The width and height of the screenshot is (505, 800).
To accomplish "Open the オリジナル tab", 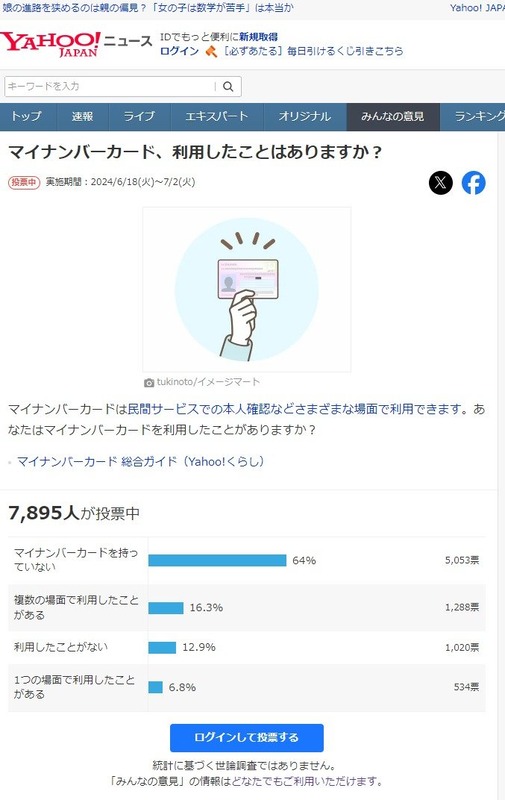I will coord(305,116).
